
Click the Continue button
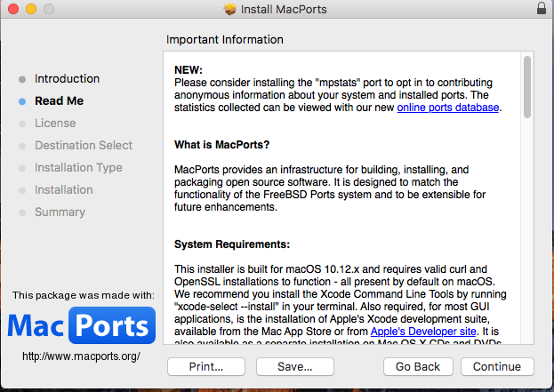[x=497, y=366]
